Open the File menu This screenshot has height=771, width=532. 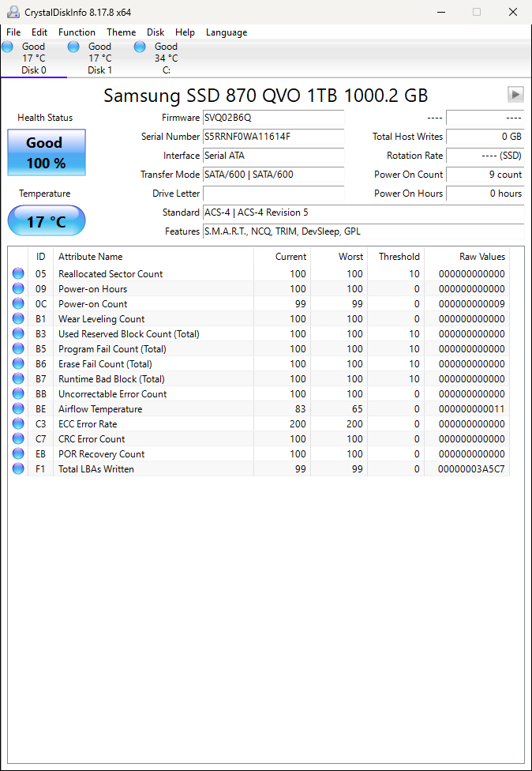[13, 32]
